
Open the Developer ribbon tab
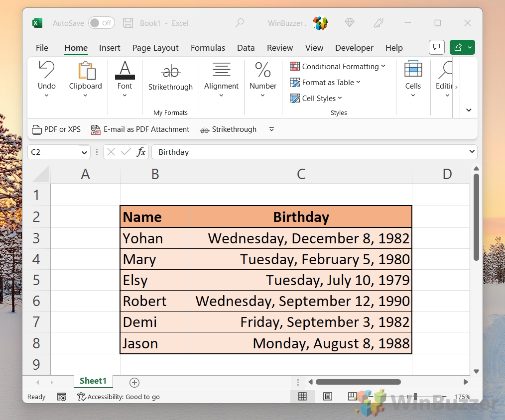tap(354, 48)
